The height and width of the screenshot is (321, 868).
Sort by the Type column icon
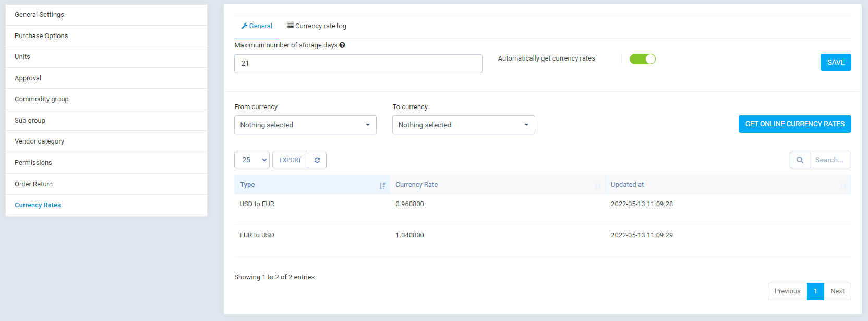click(x=382, y=185)
